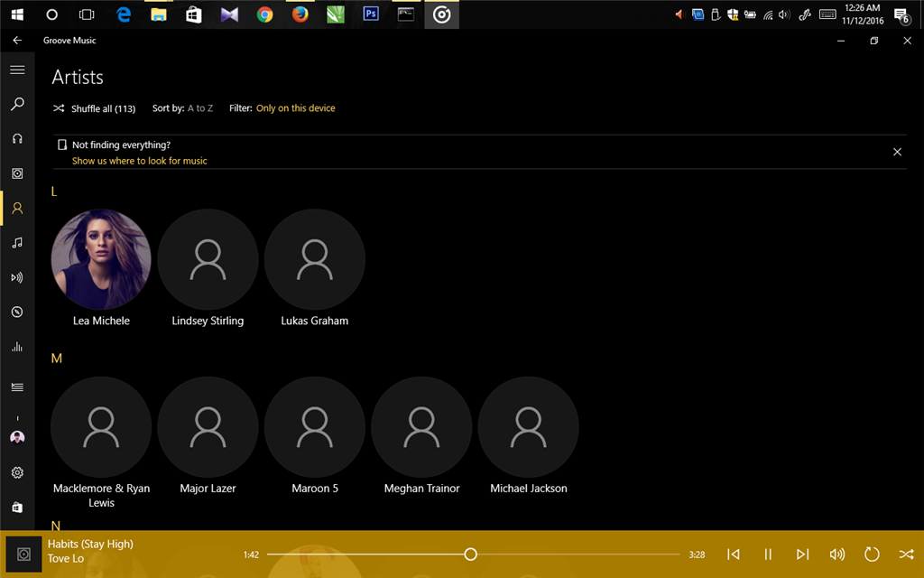Go to Albums in sidebar
924x578 pixels.
[17, 173]
